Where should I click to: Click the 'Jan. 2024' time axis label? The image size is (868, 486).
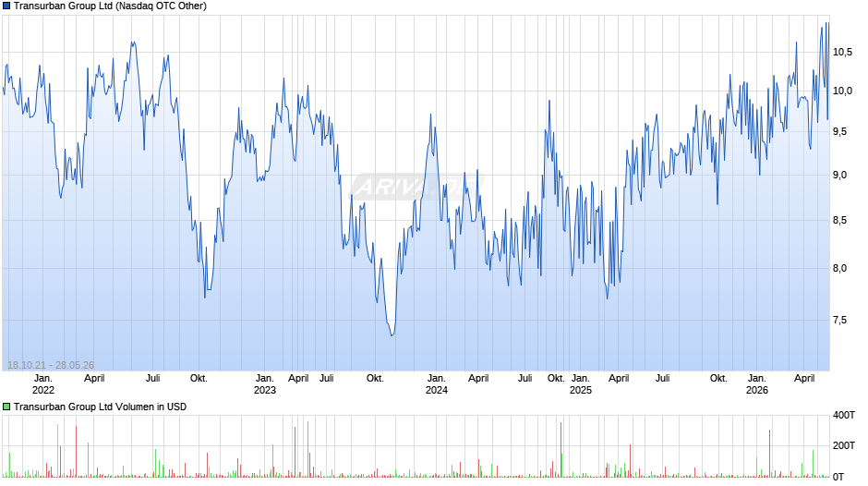coord(436,384)
